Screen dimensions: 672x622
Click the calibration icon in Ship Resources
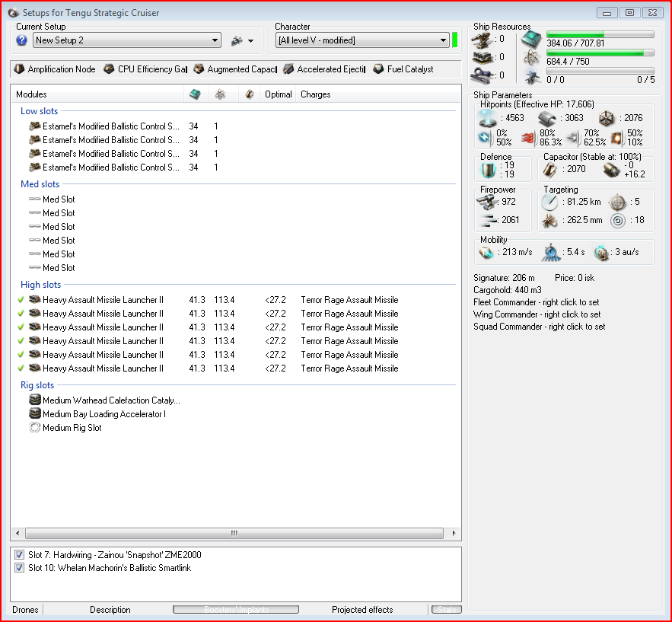click(x=482, y=75)
